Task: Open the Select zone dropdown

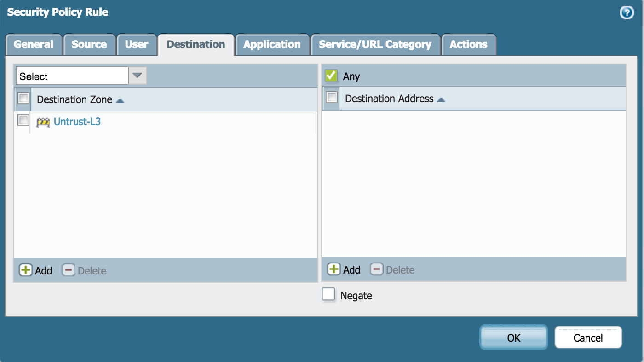Action: point(137,75)
